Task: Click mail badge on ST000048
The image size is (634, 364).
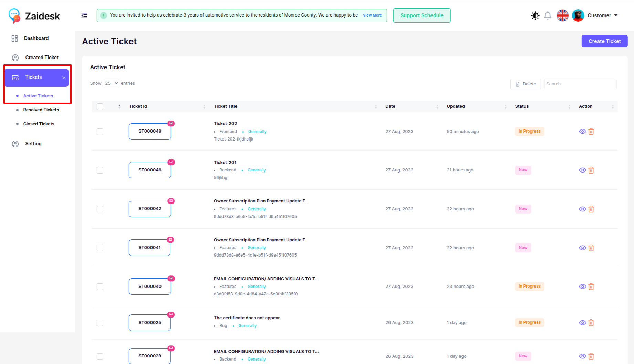Action: [171, 123]
